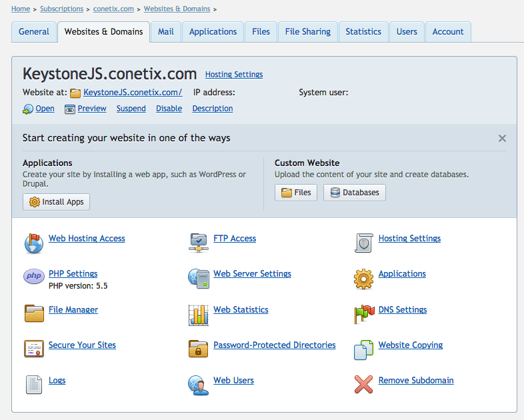This screenshot has height=420, width=524.
Task: Select the Users tab
Action: tap(407, 32)
